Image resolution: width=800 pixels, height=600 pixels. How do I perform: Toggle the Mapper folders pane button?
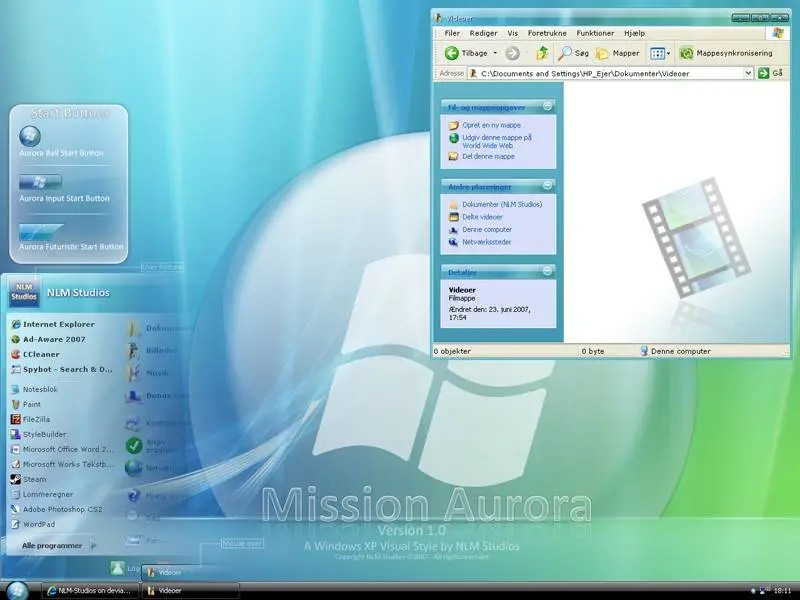618,53
